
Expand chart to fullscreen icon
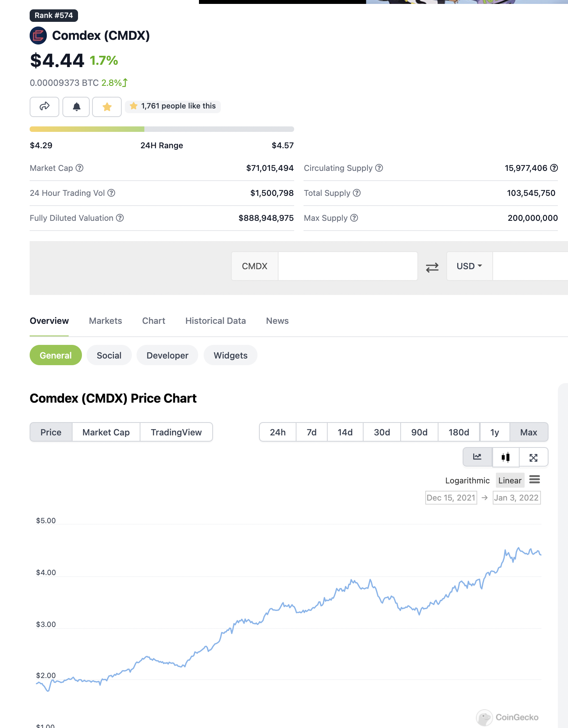click(x=534, y=457)
